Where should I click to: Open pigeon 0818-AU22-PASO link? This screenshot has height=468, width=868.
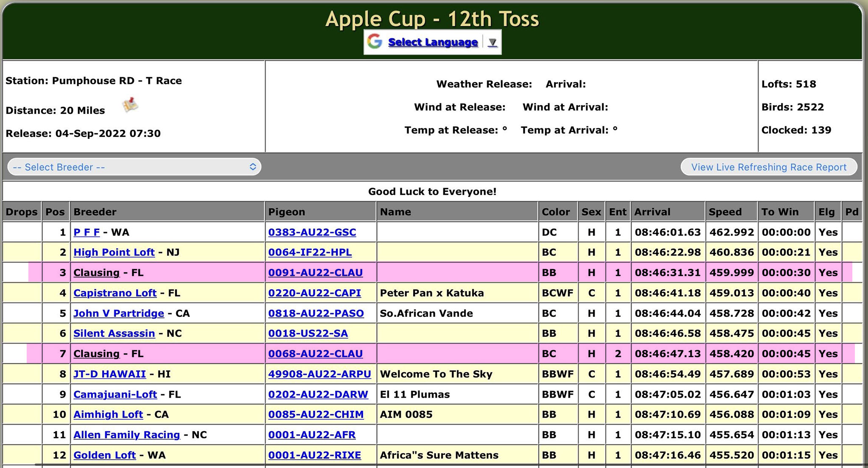coord(316,313)
